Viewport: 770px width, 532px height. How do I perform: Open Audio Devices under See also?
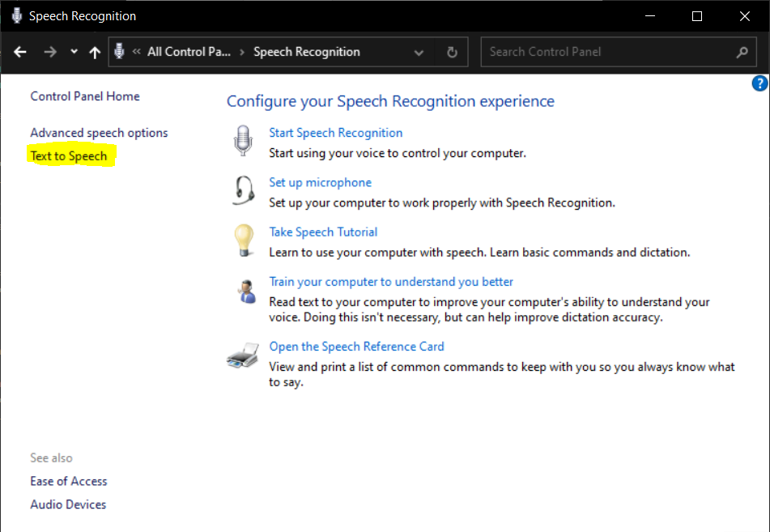(x=68, y=504)
